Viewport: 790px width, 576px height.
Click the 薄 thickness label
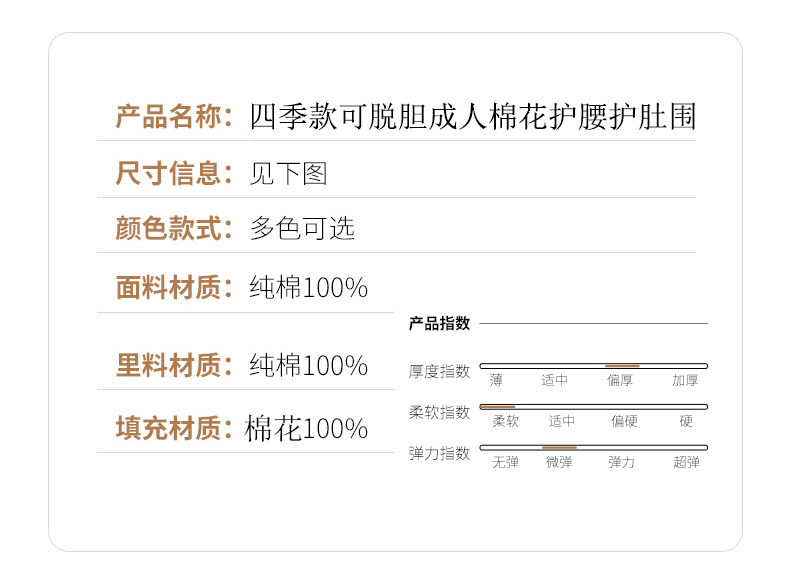497,381
